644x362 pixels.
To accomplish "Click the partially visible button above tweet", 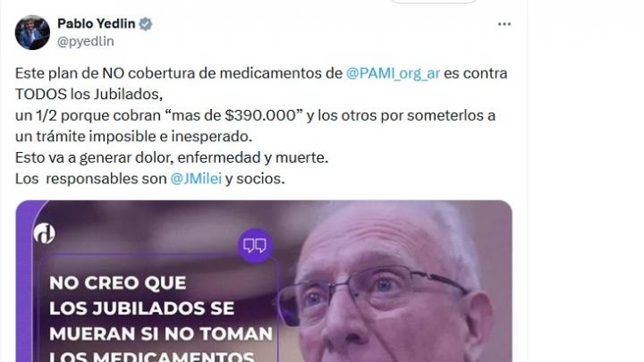I will 433,1.
